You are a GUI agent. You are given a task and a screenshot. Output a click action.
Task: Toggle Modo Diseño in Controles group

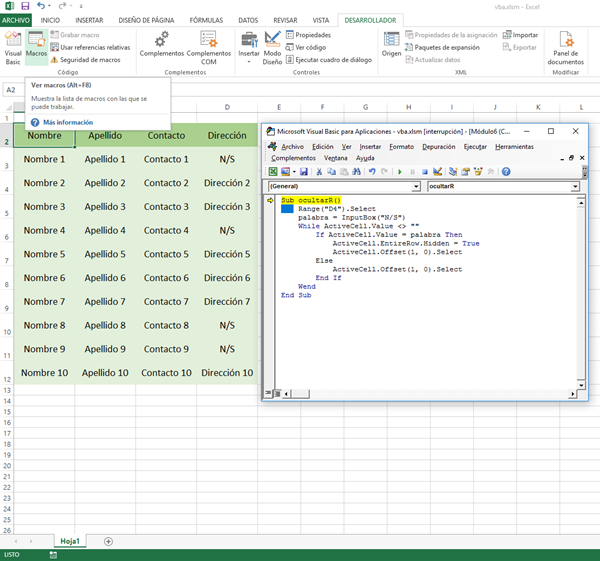pos(272,46)
